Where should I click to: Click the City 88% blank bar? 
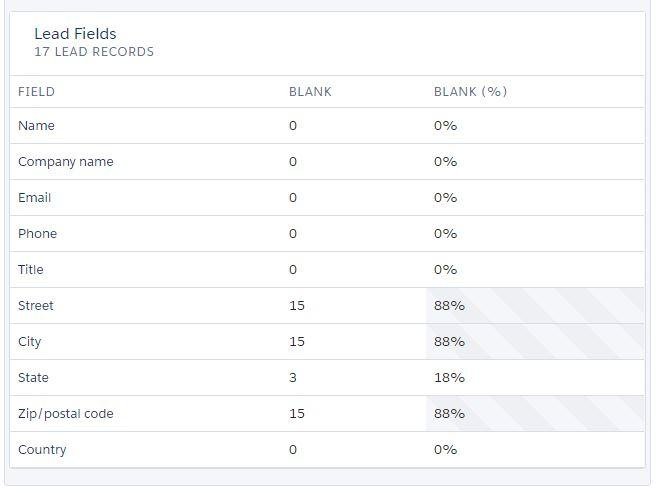point(535,342)
